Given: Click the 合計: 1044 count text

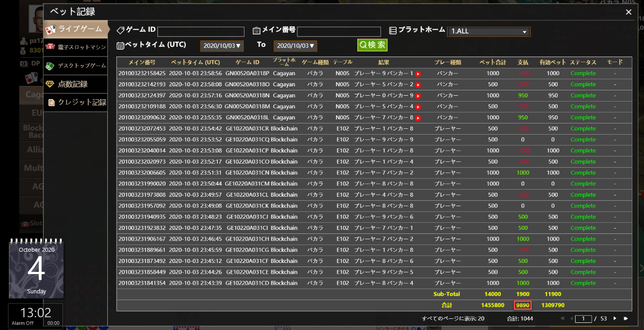Looking at the screenshot, I should [520, 319].
